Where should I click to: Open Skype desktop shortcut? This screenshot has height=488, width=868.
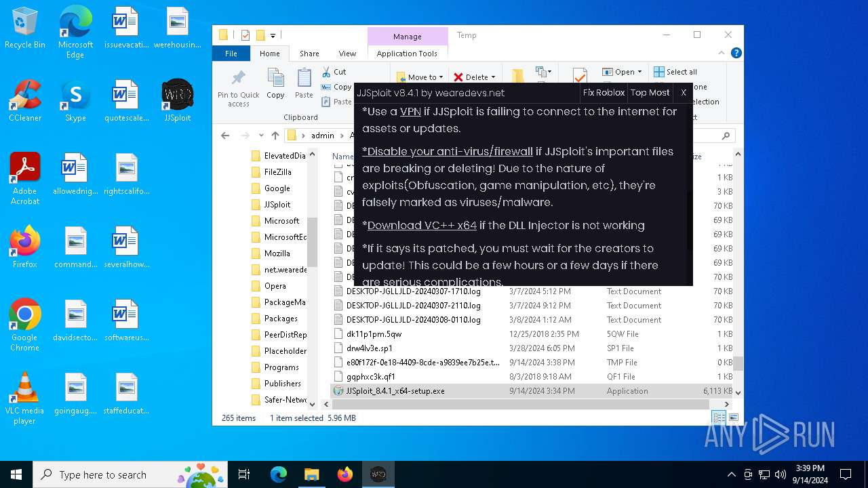[75, 102]
